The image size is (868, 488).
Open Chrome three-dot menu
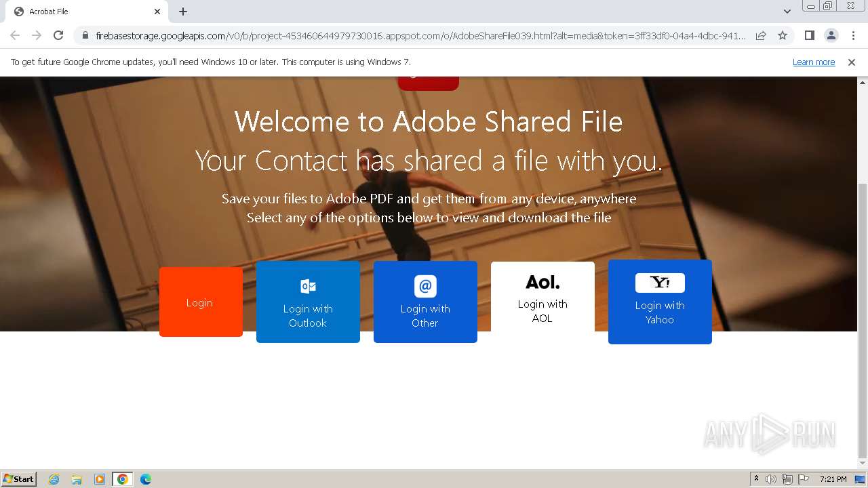coord(853,35)
